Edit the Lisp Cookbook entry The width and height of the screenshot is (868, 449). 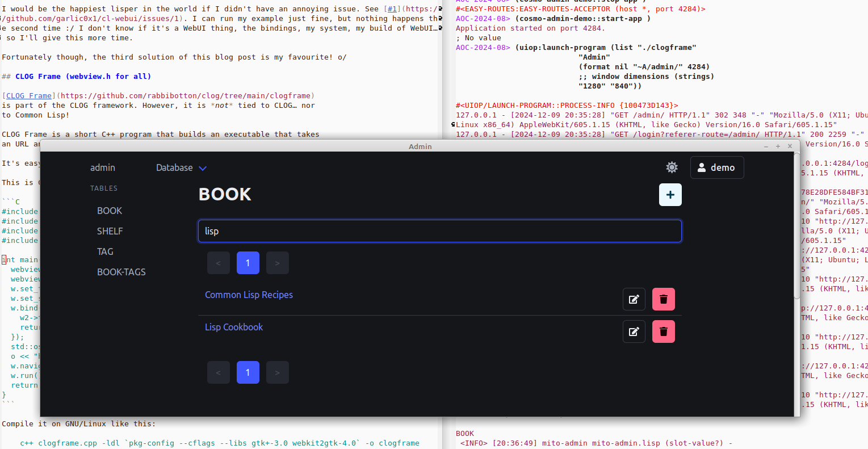634,331
